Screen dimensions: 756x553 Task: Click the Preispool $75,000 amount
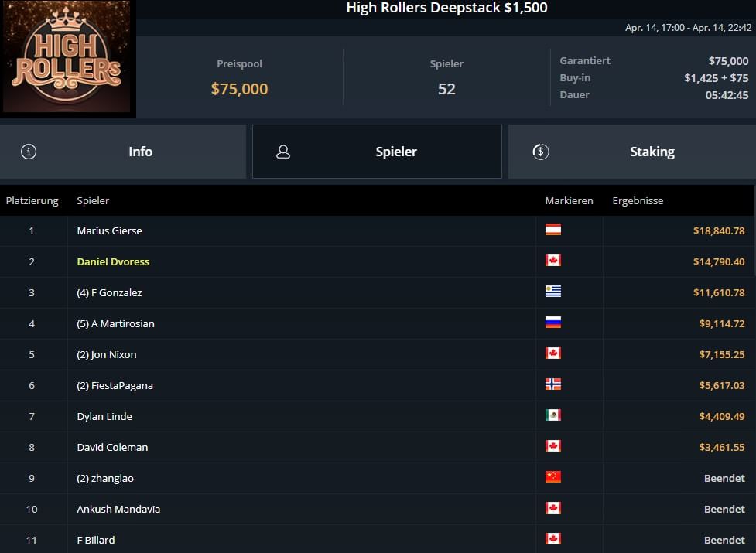click(239, 89)
